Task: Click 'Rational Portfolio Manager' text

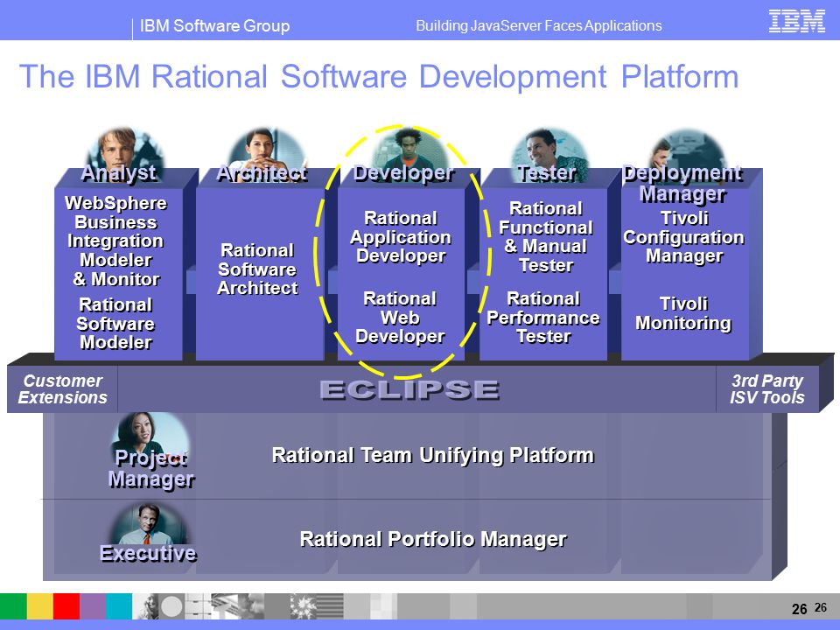Action: pos(433,540)
